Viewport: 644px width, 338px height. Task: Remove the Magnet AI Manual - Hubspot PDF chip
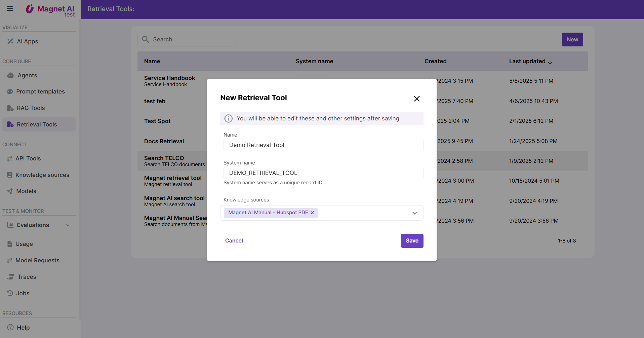pos(312,213)
